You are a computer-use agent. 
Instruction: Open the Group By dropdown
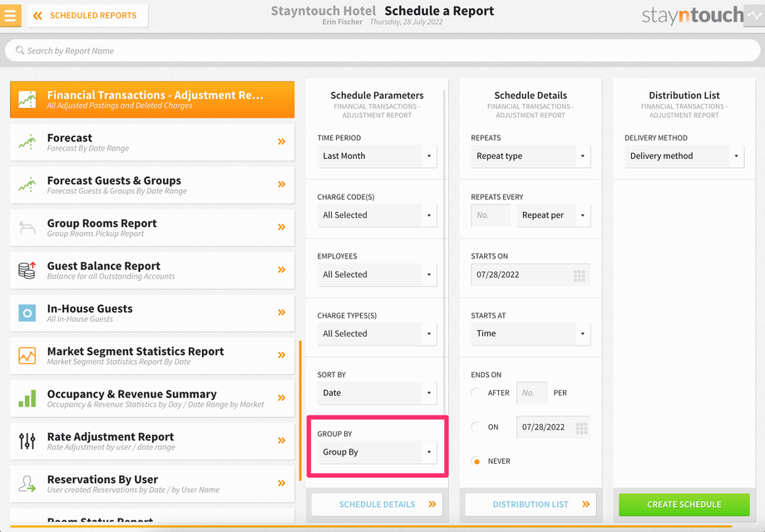[378, 452]
